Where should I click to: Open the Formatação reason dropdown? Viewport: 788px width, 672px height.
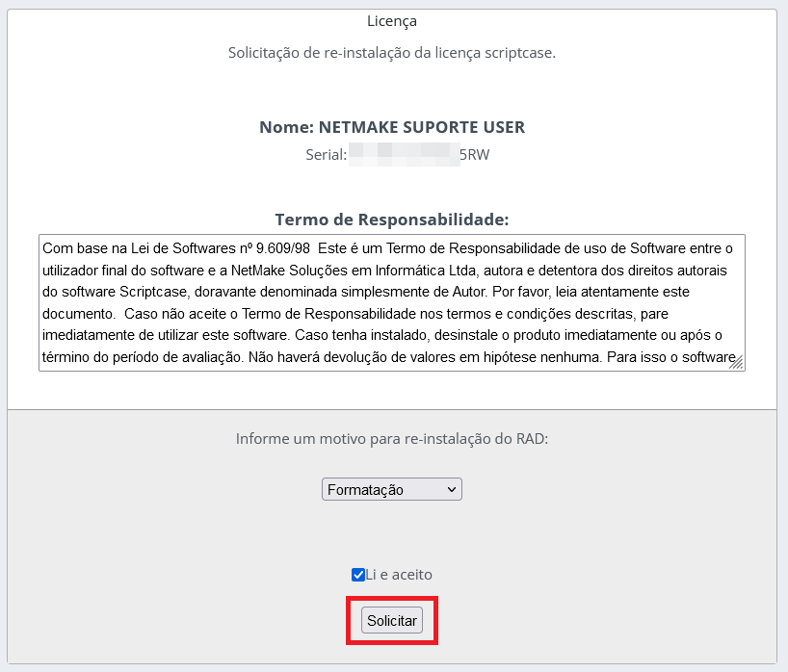(x=392, y=489)
